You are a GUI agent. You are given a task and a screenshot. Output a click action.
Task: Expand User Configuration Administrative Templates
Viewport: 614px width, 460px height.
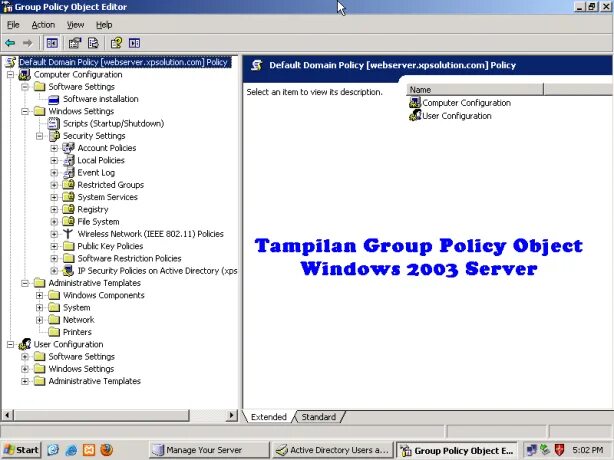[25, 381]
